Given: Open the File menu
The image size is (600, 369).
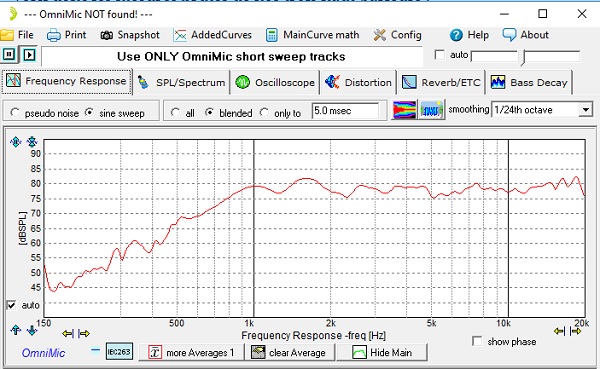Looking at the screenshot, I should [18, 35].
